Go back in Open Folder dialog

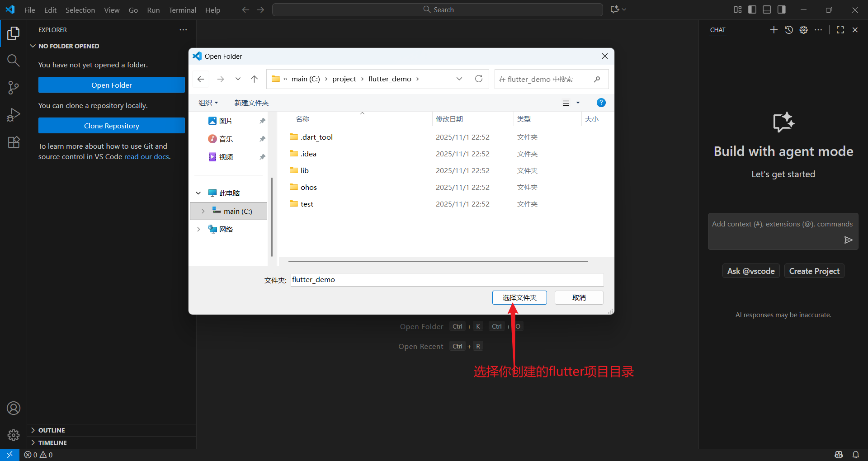pos(201,79)
